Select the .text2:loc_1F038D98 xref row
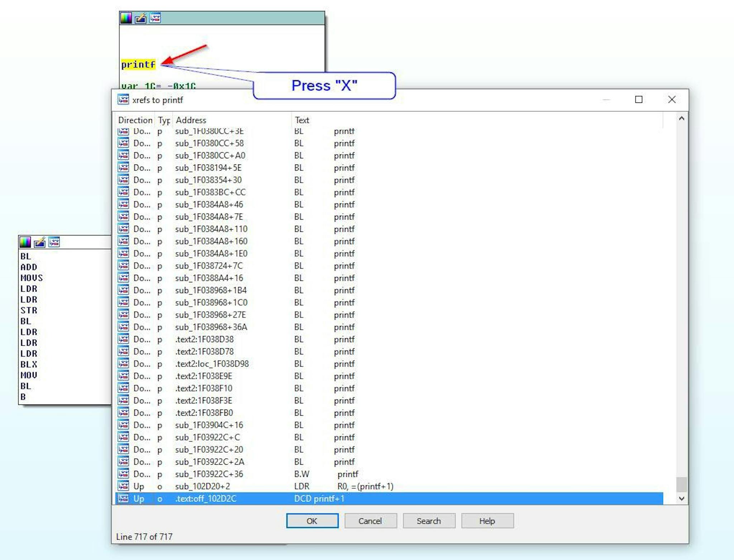 212,364
